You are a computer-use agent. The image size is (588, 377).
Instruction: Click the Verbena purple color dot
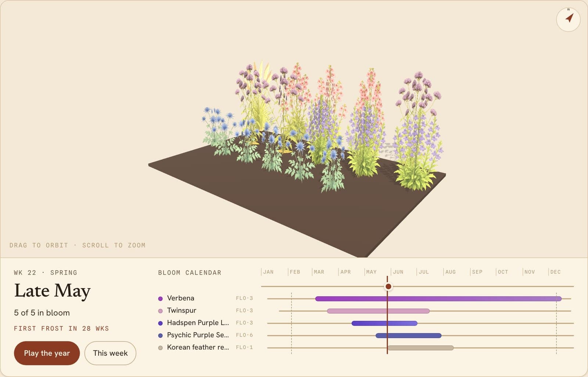(x=160, y=299)
